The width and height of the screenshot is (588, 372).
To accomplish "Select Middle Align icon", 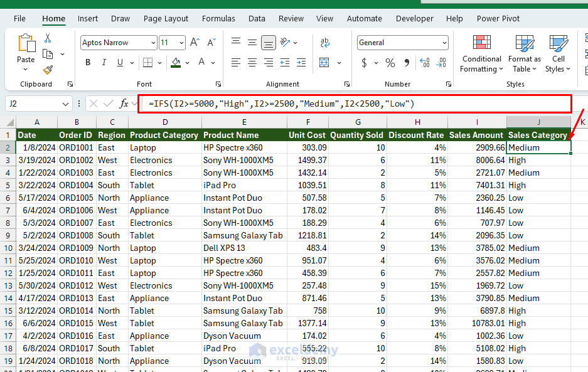I will coord(252,43).
